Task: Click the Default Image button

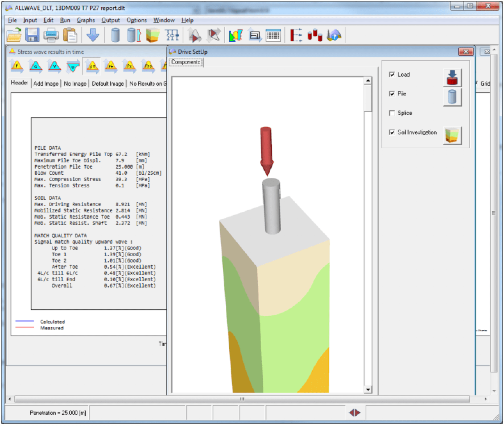Action: pos(108,83)
